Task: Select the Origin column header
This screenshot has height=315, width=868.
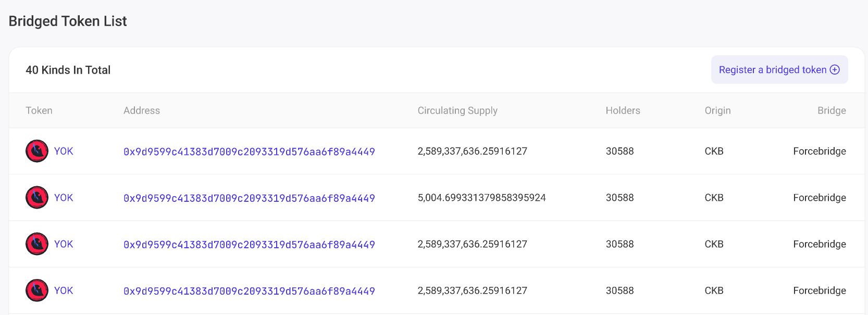Action: coord(717,110)
